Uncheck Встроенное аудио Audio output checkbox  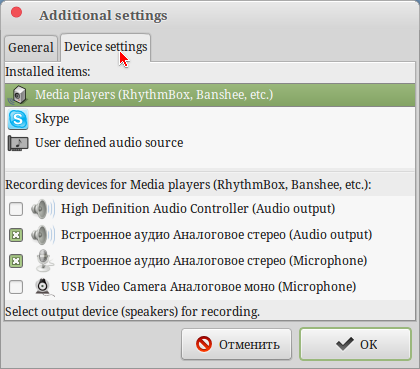click(16, 235)
